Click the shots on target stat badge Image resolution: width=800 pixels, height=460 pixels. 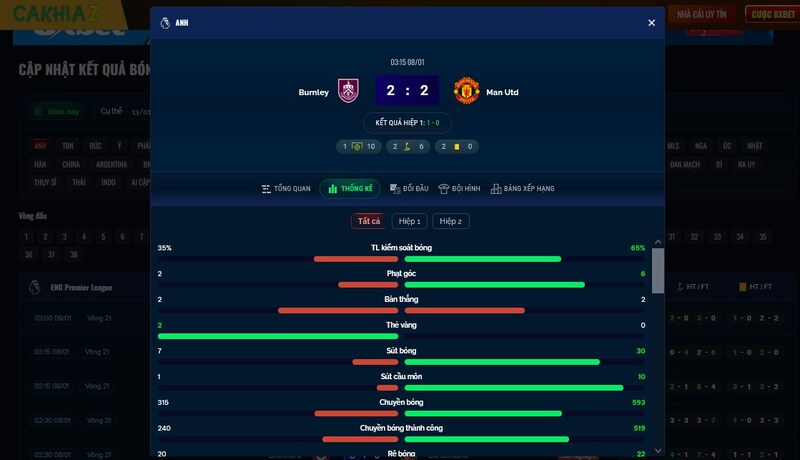[x=358, y=146]
